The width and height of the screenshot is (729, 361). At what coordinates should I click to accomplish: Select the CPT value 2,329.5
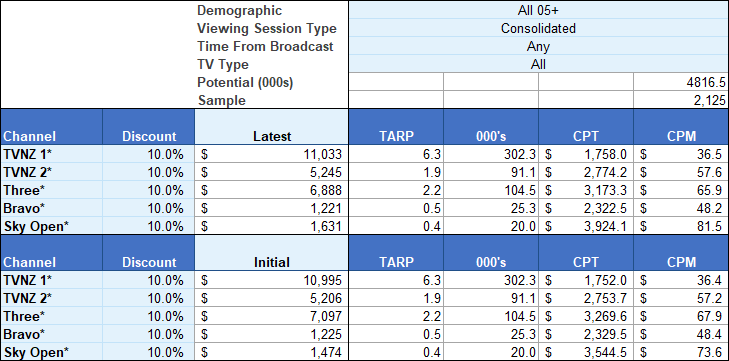(x=586, y=334)
